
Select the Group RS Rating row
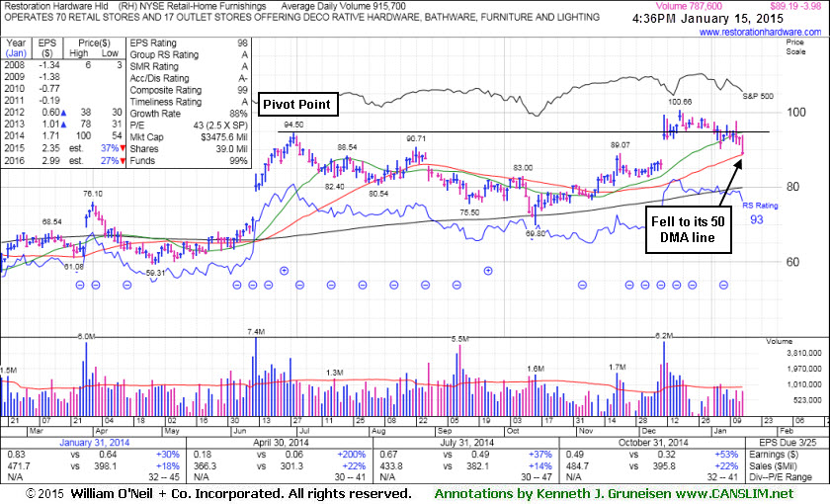pos(189,54)
